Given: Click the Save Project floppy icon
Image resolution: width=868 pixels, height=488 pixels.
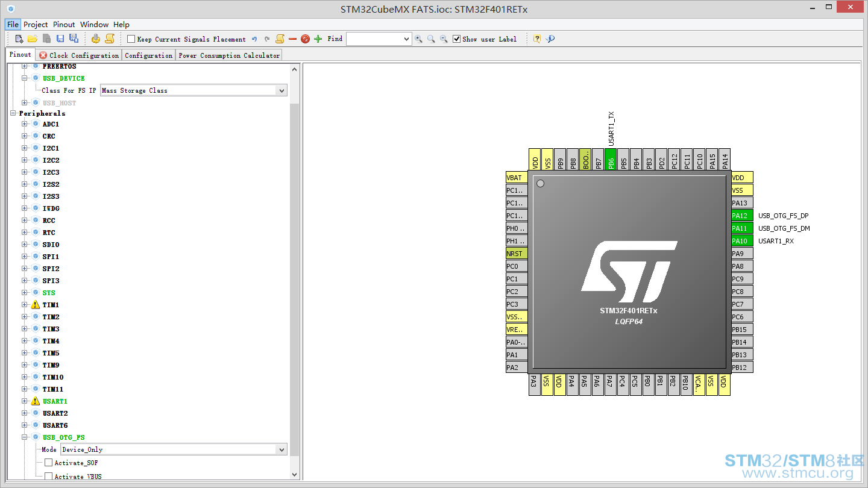Looking at the screenshot, I should point(60,39).
